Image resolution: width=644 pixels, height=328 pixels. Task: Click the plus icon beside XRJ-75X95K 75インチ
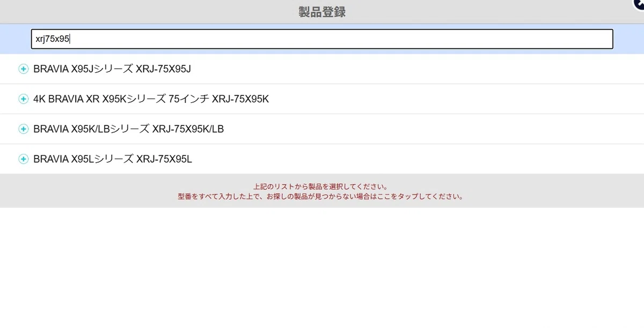tap(23, 99)
